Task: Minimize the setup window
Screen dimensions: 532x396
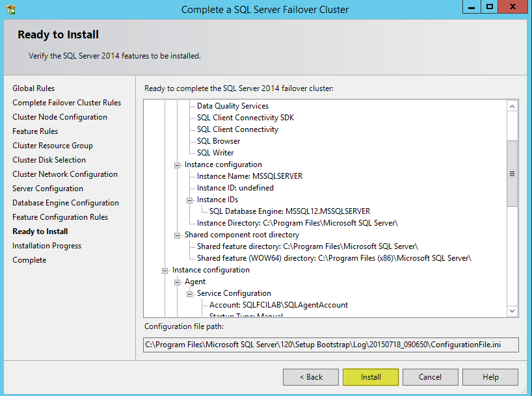Action: click(472, 7)
